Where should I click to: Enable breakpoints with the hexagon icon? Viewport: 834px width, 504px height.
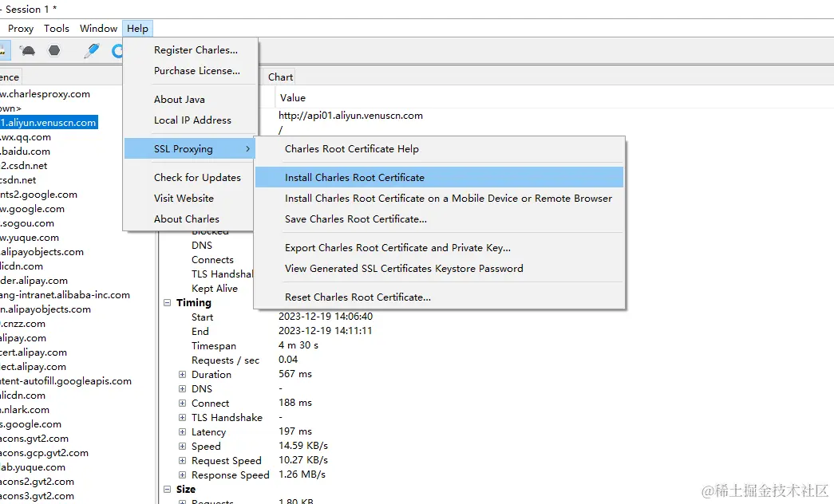(x=54, y=50)
